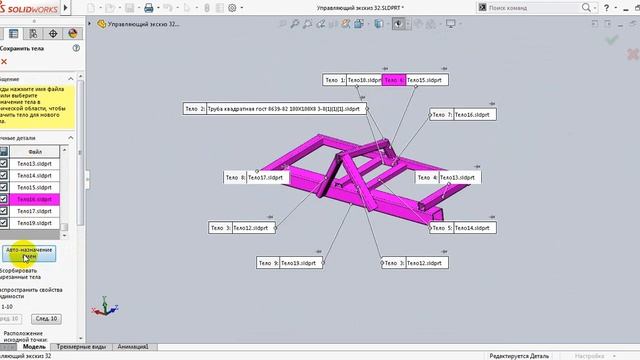Click the Open file icon
Screen dimensions: 640x360
109,7
